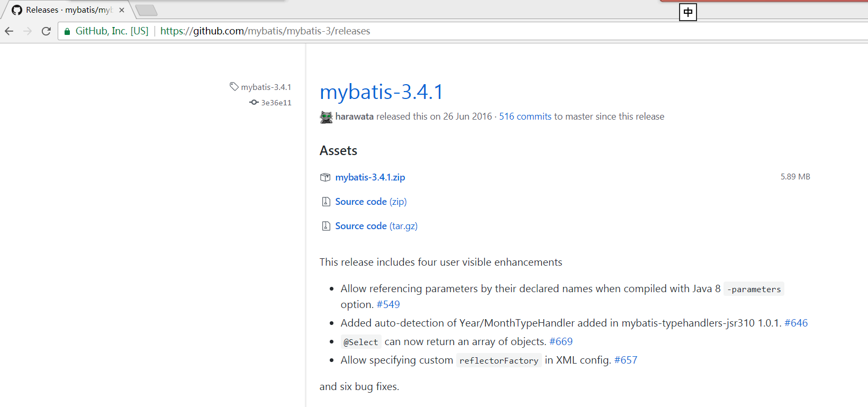Reload the page with the refresh icon
868x407 pixels.
point(46,31)
